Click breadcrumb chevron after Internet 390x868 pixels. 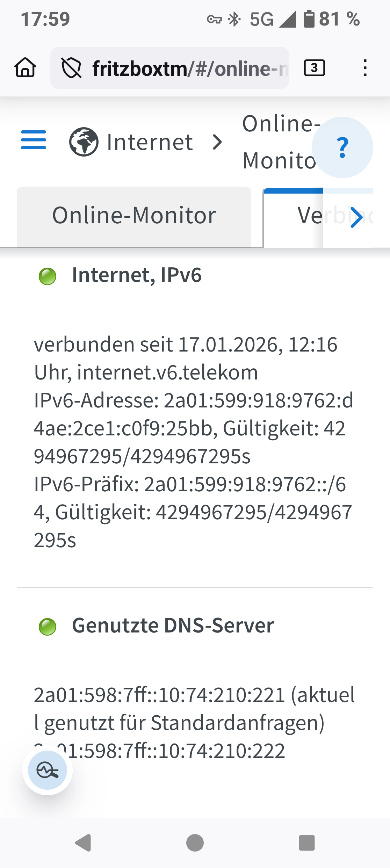pyautogui.click(x=217, y=142)
